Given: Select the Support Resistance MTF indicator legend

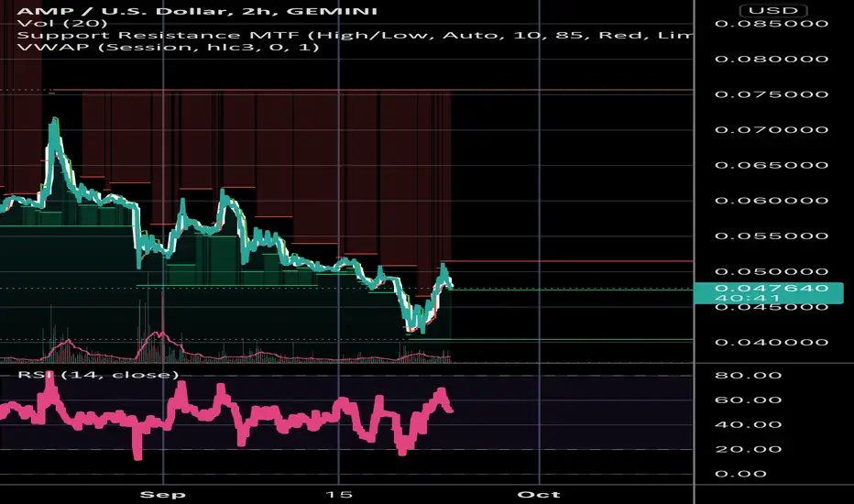Looking at the screenshot, I should click(x=355, y=36).
